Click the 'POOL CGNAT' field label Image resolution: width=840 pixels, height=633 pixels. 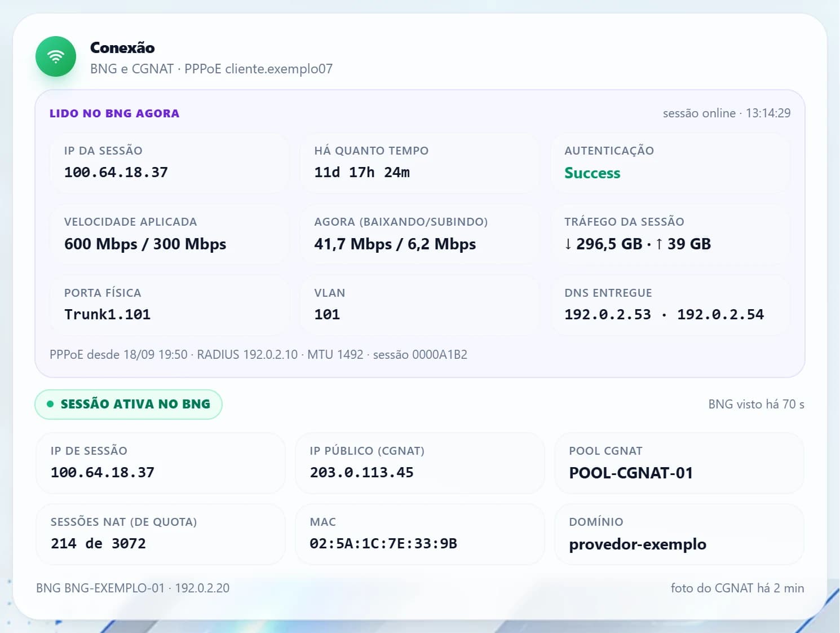click(606, 451)
